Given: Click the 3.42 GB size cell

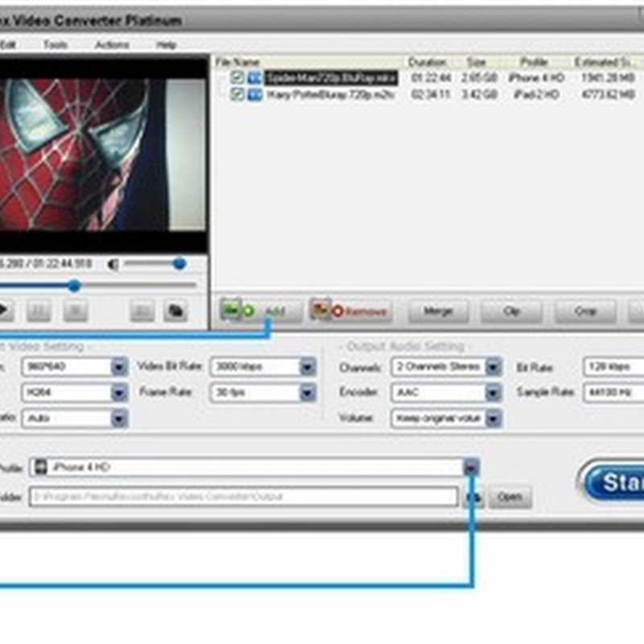Looking at the screenshot, I should pyautogui.click(x=479, y=95).
